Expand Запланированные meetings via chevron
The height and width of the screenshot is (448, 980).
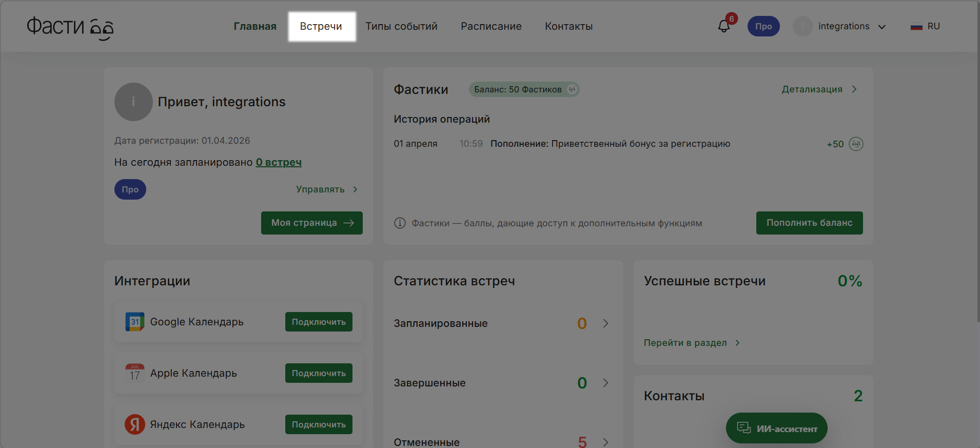(605, 323)
